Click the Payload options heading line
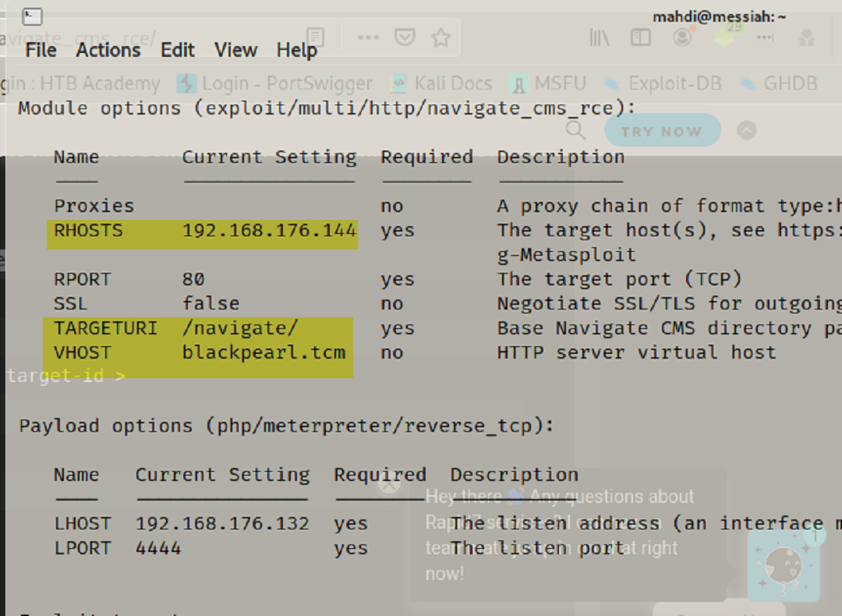Screen dimensions: 842x616 286,426
